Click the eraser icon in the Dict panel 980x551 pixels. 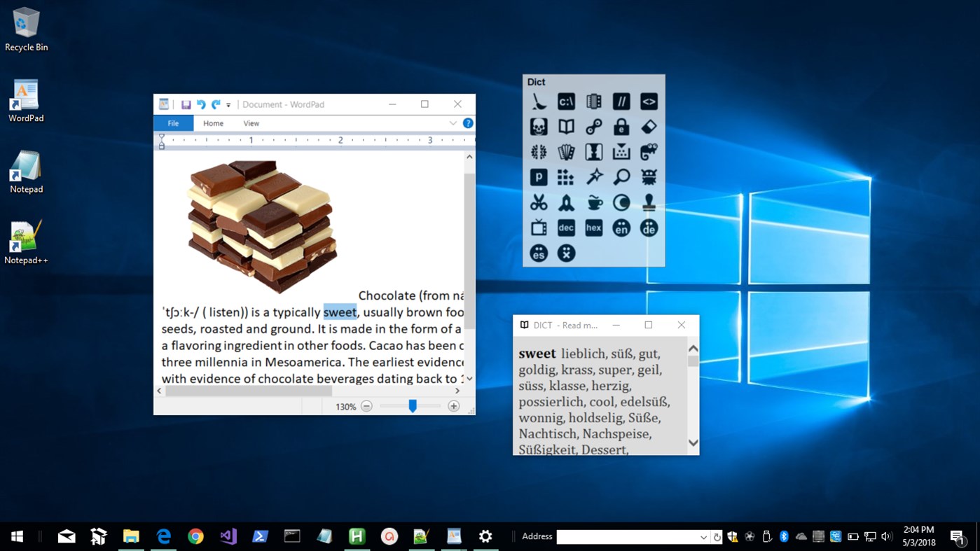coord(649,127)
